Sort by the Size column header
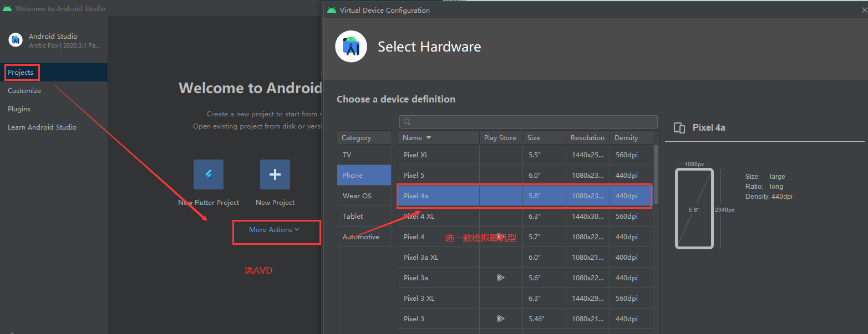The image size is (868, 334). pyautogui.click(x=544, y=138)
